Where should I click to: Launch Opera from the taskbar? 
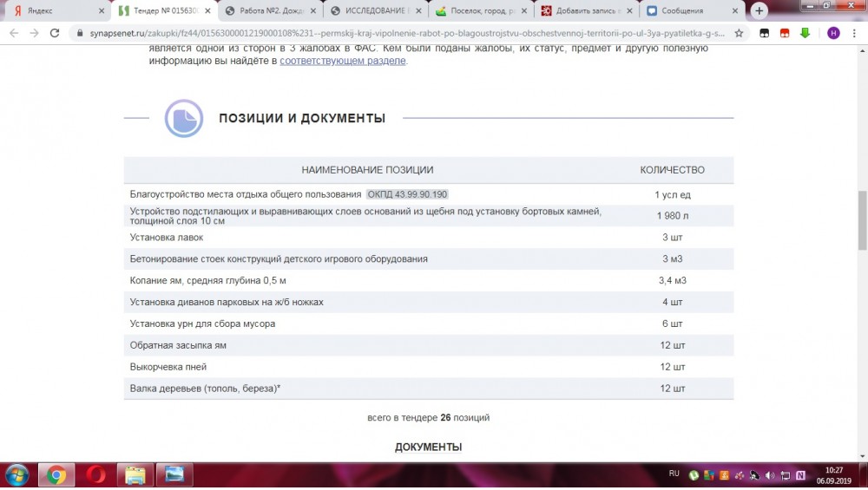pos(95,474)
